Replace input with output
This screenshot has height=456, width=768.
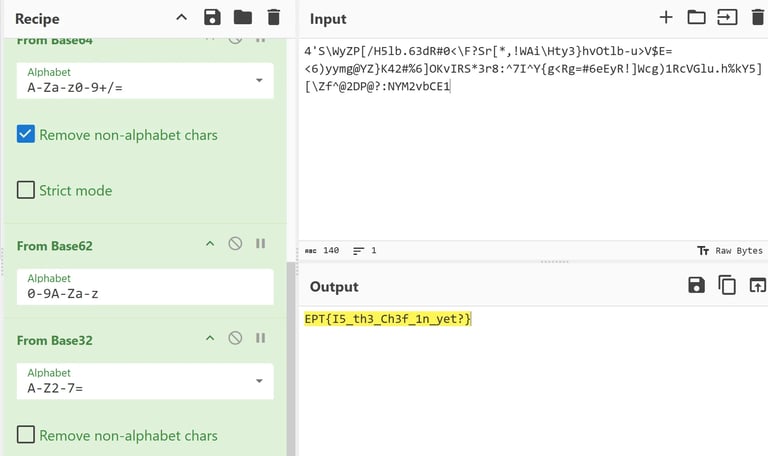click(x=757, y=286)
